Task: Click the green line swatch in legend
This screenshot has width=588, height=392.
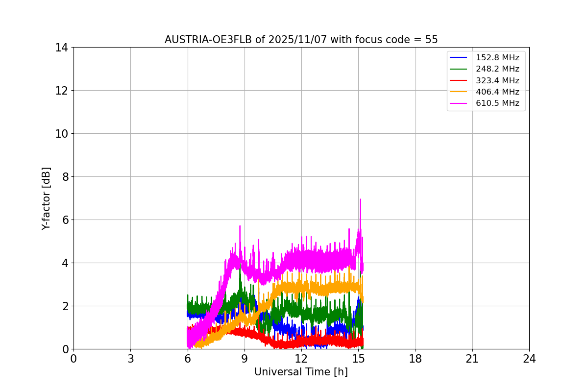Action: tap(459, 69)
